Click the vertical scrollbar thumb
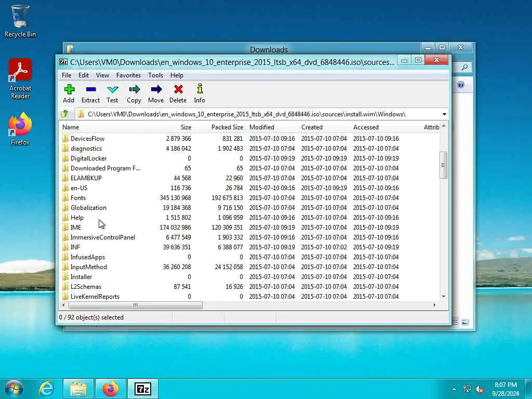Viewport: 532px width, 399px height. click(x=443, y=165)
